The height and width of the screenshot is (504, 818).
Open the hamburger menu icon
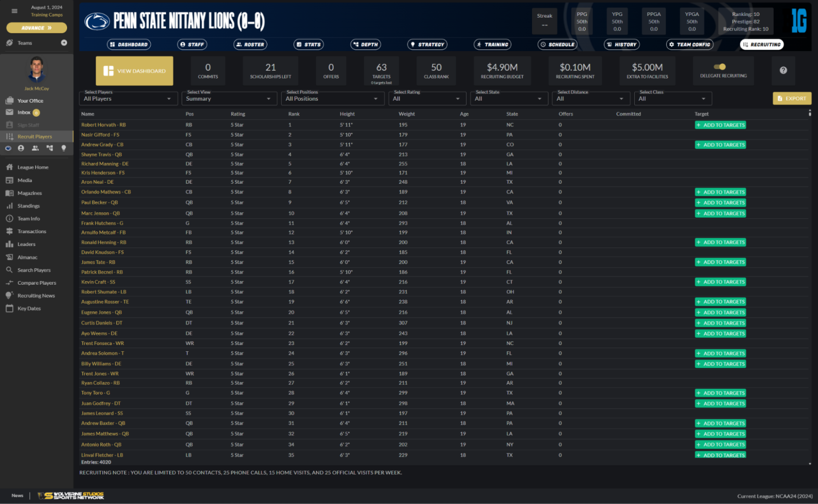[x=14, y=11]
